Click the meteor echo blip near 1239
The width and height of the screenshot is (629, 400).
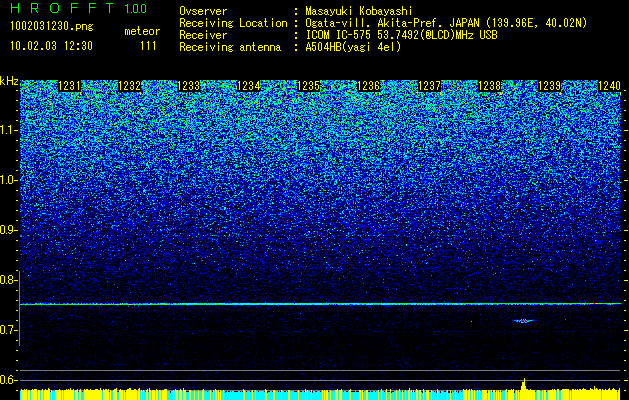pyautogui.click(x=523, y=321)
